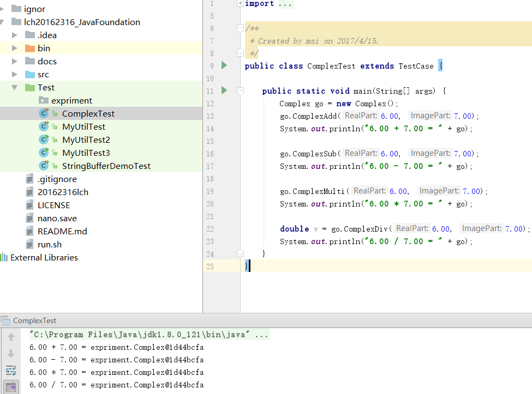Select the src source folder

43,75
